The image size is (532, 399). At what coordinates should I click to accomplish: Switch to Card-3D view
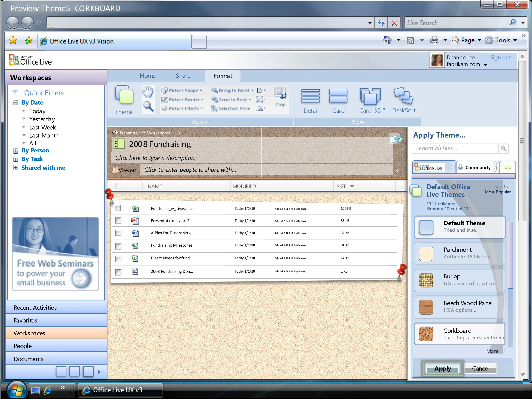[372, 101]
